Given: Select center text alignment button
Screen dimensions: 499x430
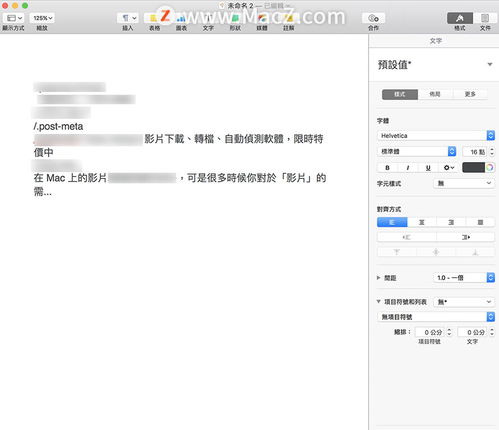Looking at the screenshot, I should (x=422, y=222).
